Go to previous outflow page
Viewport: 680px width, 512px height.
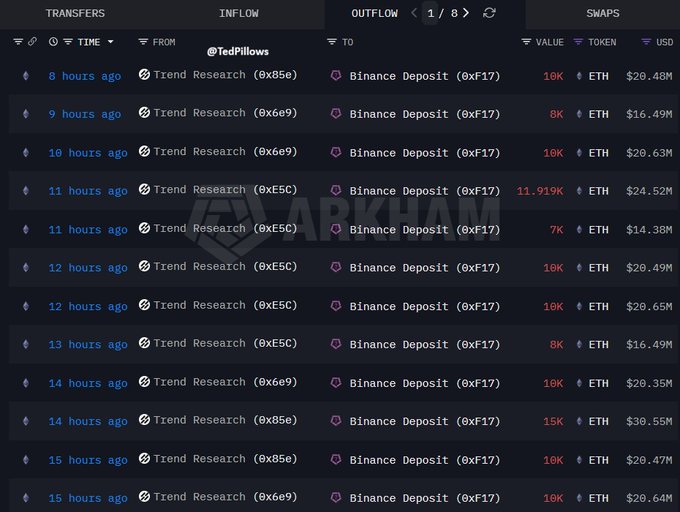414,13
